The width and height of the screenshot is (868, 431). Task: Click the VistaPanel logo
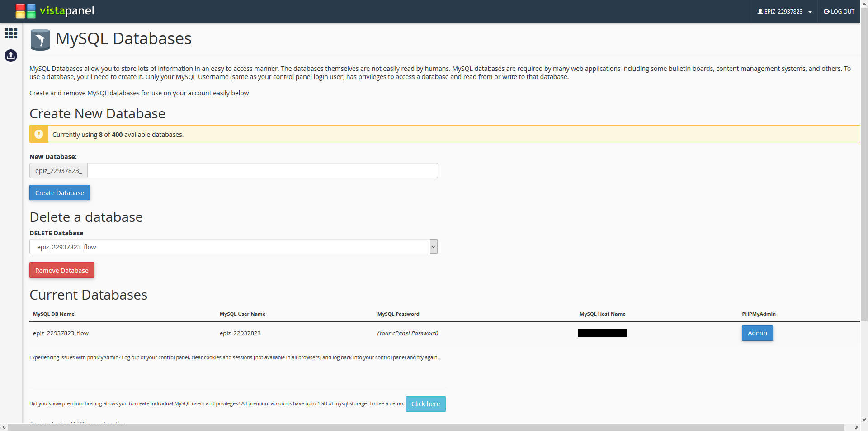tap(55, 11)
